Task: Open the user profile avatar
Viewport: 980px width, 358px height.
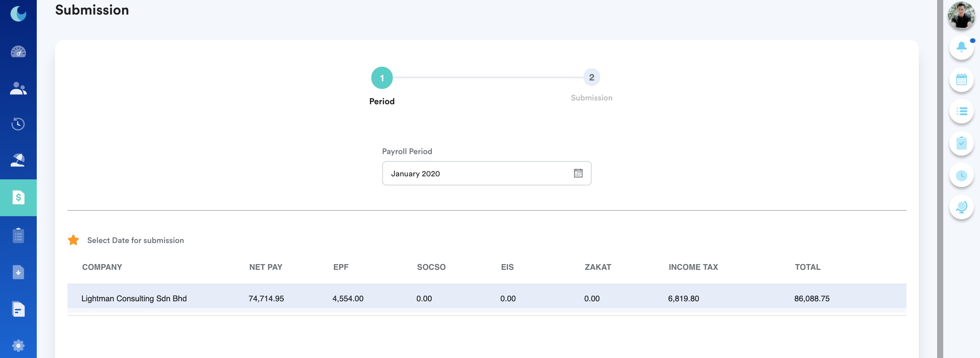Action: [x=961, y=15]
